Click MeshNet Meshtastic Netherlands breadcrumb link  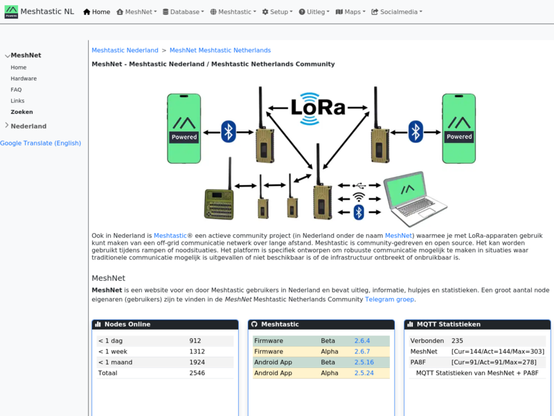pyautogui.click(x=220, y=50)
